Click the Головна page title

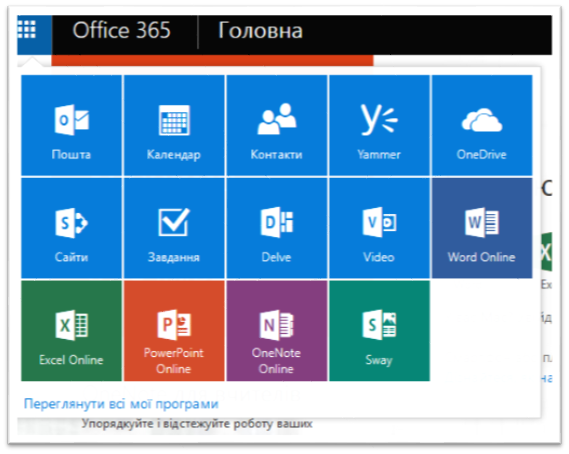260,30
